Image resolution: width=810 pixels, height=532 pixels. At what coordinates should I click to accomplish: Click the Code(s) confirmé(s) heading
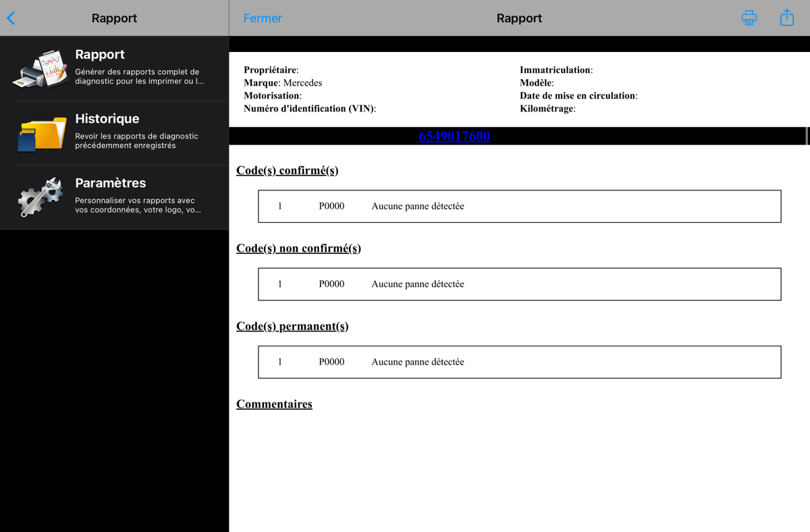[288, 171]
